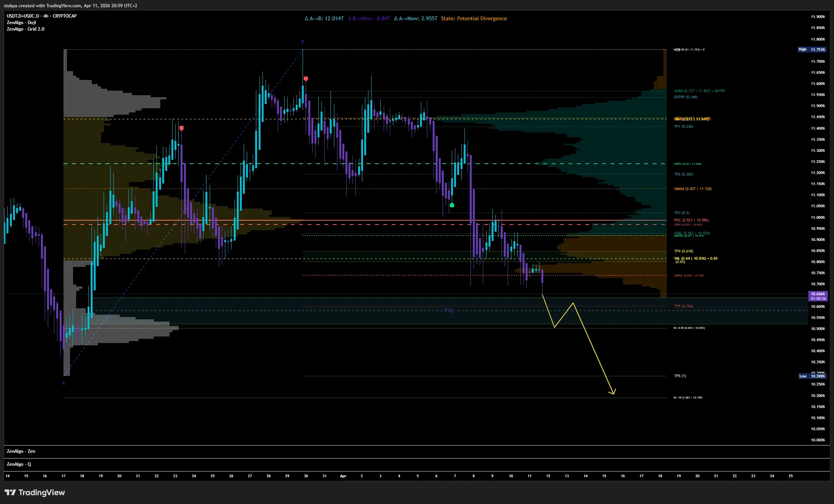Click the High 11.753% price tag
The height and width of the screenshot is (504, 834).
811,49
